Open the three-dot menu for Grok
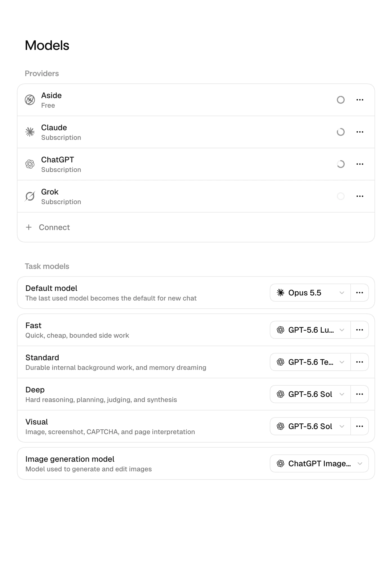392x570 pixels. tap(360, 196)
